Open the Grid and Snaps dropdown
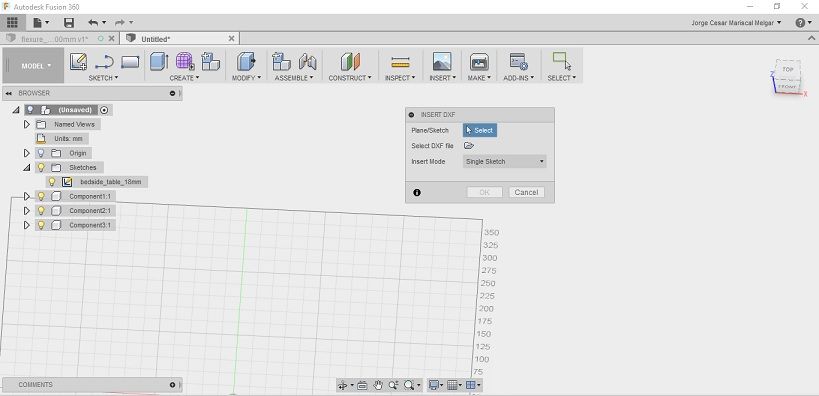Image resolution: width=819 pixels, height=396 pixels. (x=455, y=386)
